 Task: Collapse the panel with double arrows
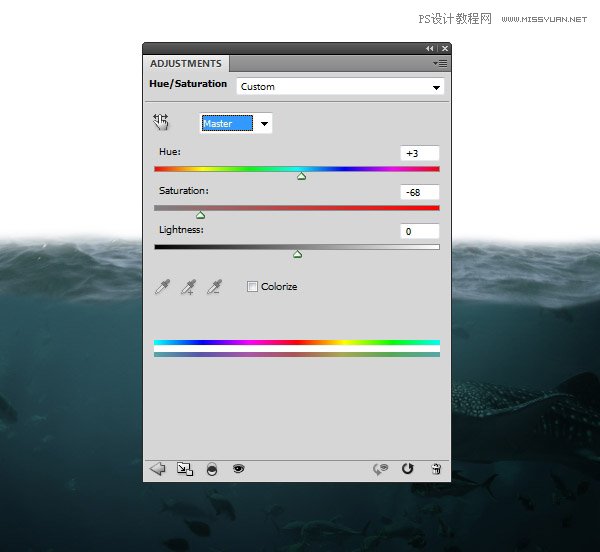pyautogui.click(x=430, y=48)
